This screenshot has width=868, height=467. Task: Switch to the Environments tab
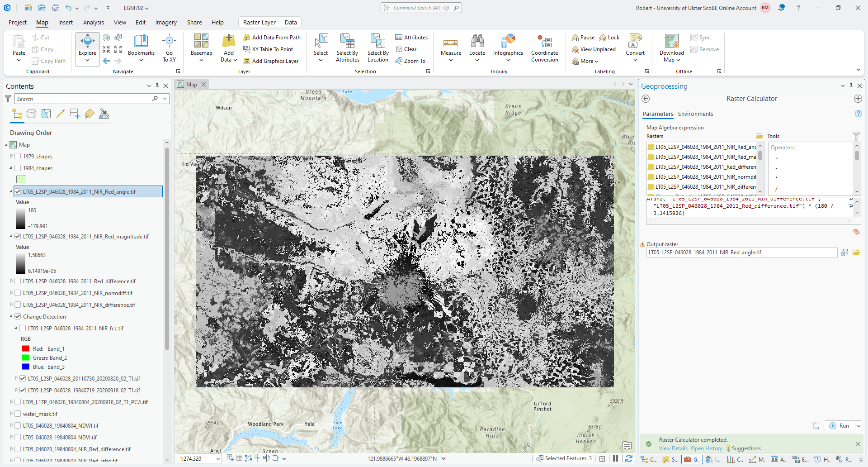pos(695,114)
